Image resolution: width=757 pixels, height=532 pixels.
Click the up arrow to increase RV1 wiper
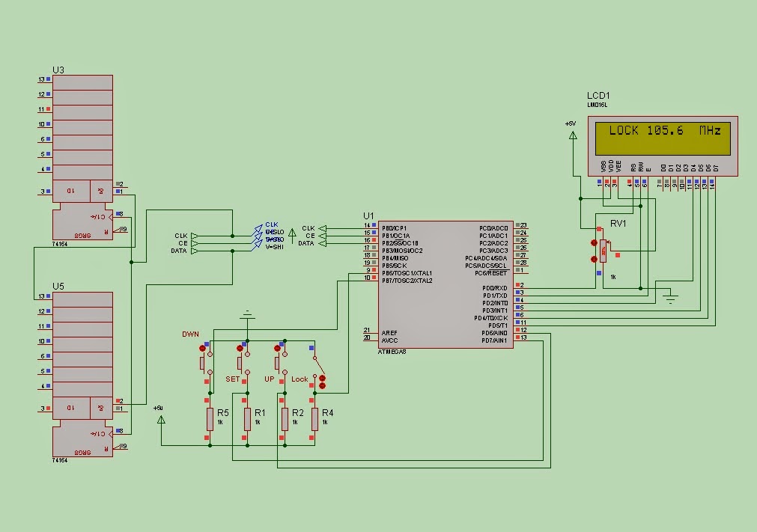pos(594,242)
